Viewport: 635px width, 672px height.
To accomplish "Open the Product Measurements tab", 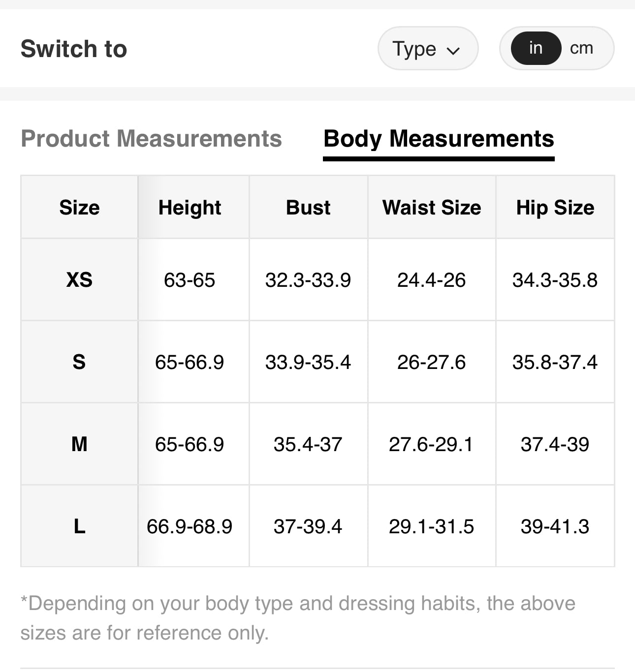I will coord(151,139).
